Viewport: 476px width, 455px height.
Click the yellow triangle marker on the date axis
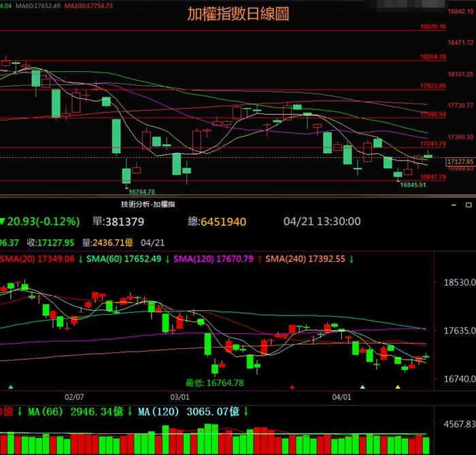(x=398, y=387)
